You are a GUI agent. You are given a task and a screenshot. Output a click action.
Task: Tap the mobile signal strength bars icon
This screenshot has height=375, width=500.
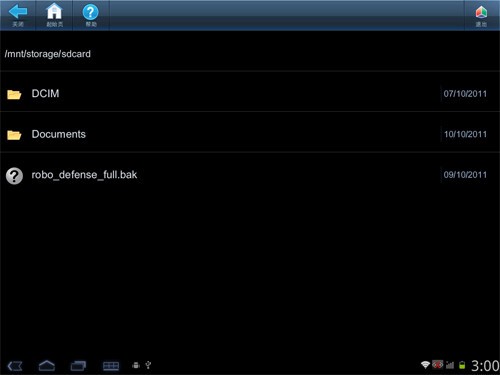(450, 365)
